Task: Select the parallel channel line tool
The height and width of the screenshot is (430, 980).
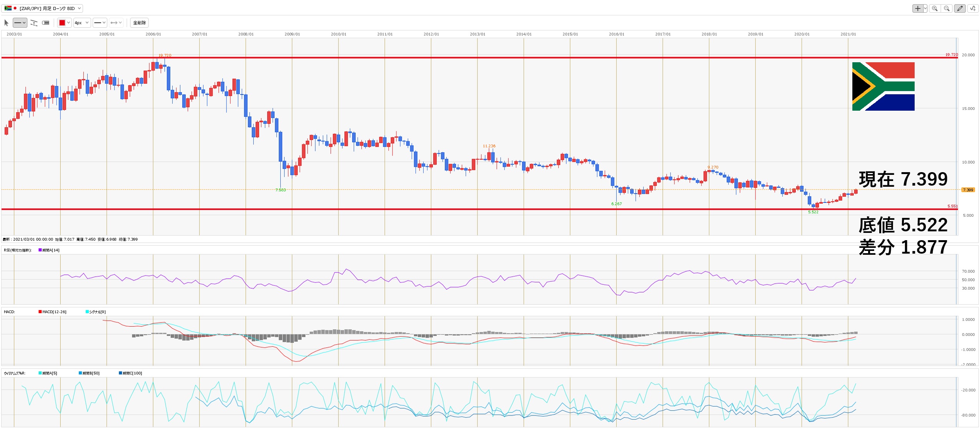Action: [x=34, y=23]
